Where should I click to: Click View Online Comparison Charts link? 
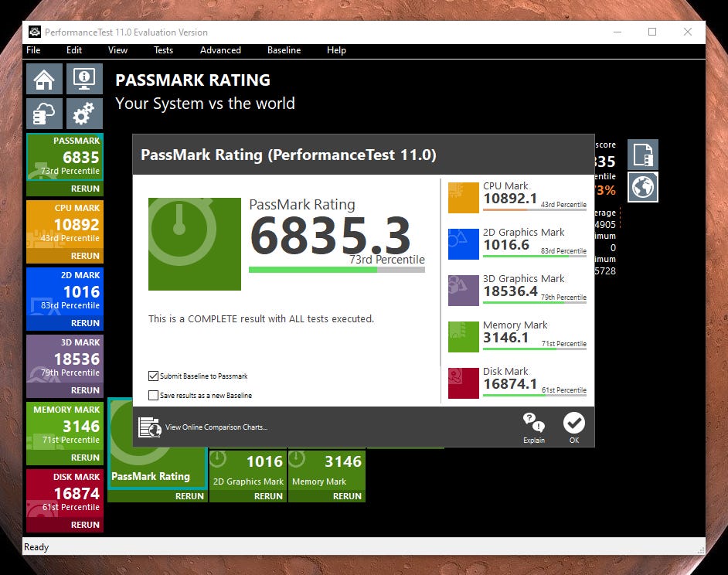pyautogui.click(x=216, y=427)
